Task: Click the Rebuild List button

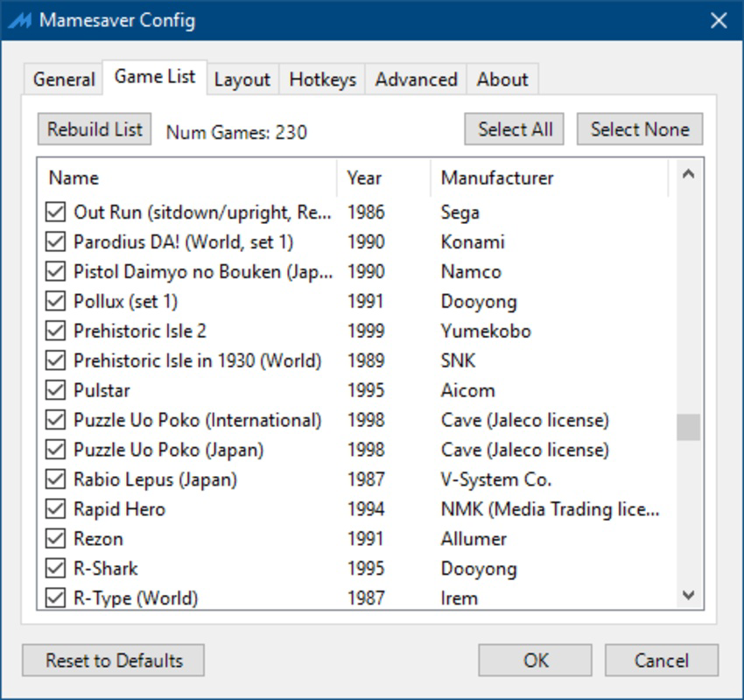Action: point(95,129)
